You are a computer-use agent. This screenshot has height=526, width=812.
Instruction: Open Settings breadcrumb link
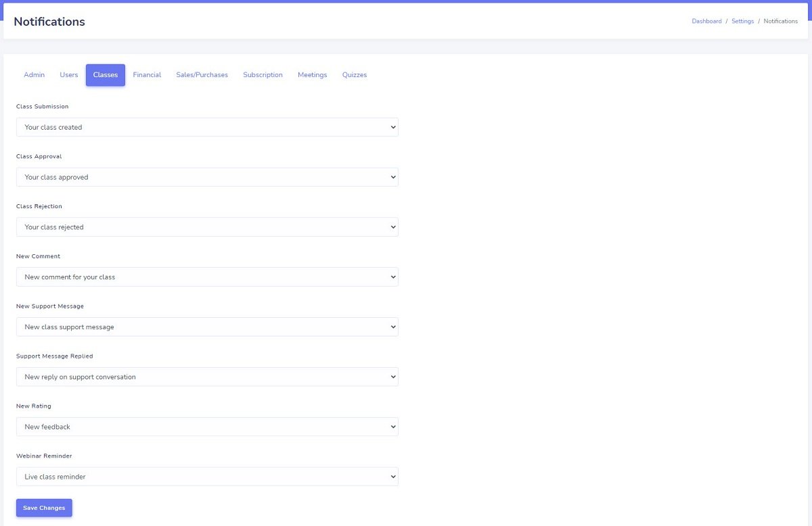click(x=742, y=22)
